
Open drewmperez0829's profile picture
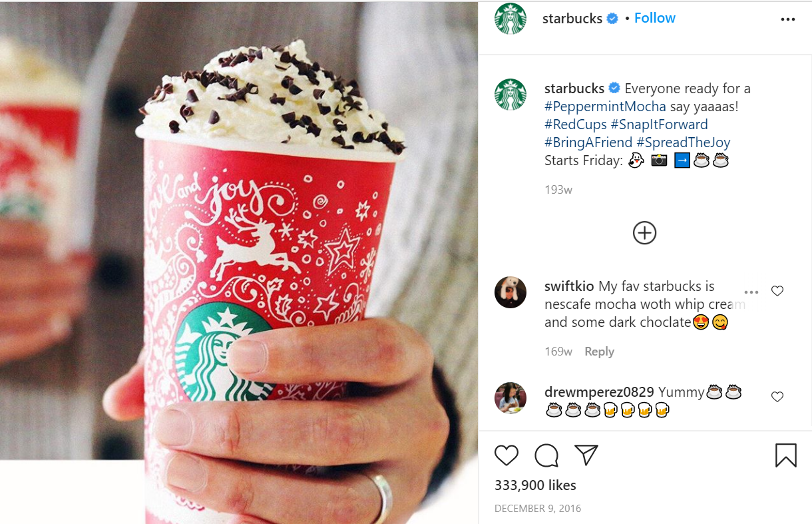point(510,398)
